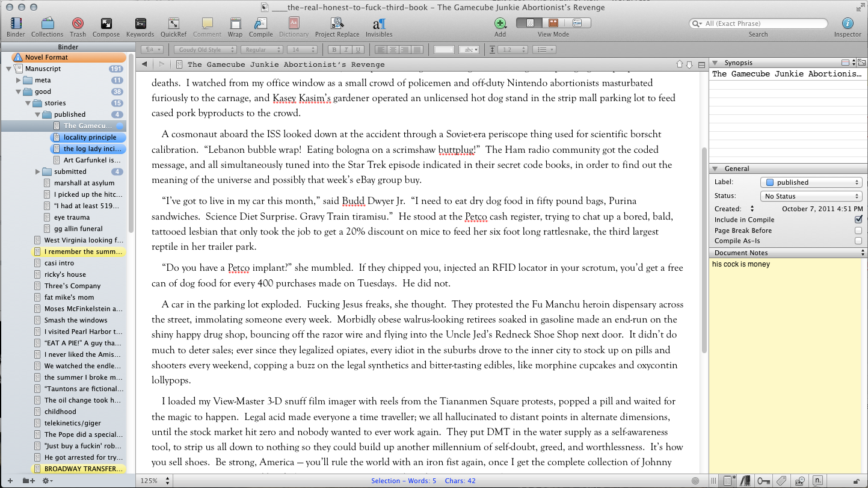Click the Compile icon in toolbar
868x488 pixels.
pos(260,24)
